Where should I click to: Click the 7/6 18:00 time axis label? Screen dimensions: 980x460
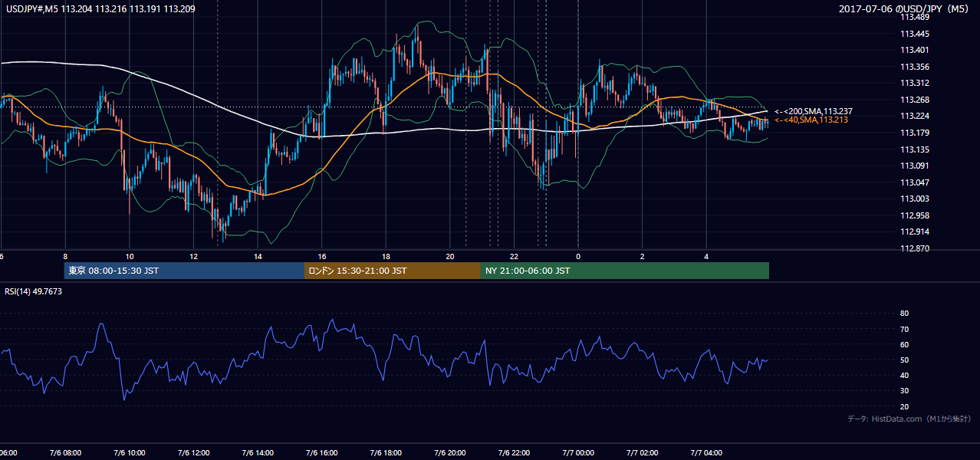pyautogui.click(x=386, y=453)
